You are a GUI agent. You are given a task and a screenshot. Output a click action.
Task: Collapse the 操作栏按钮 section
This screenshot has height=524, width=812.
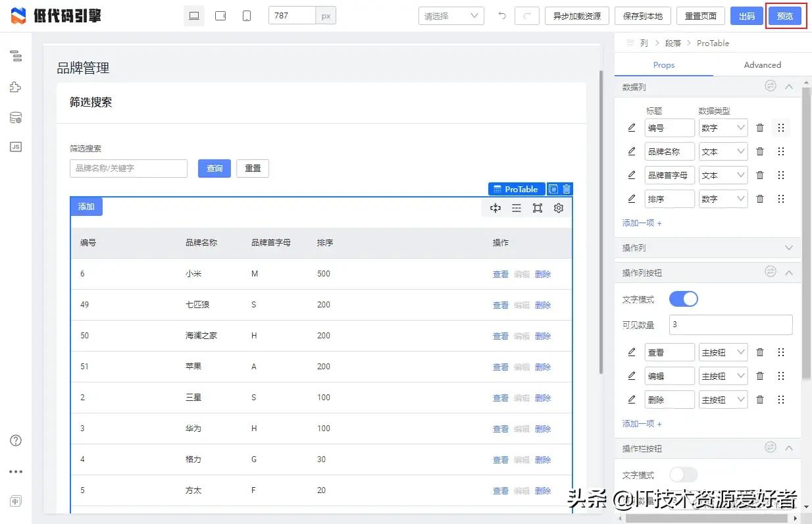tap(790, 448)
